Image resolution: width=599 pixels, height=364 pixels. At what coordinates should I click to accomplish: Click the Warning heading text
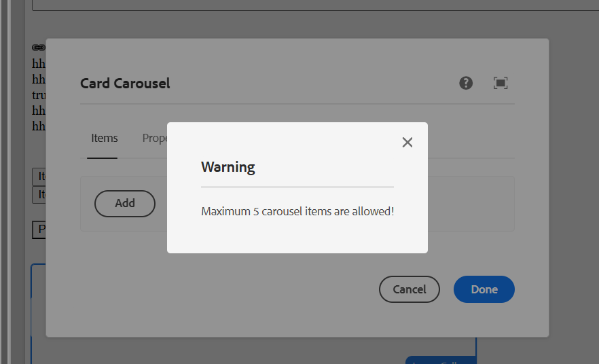(228, 167)
